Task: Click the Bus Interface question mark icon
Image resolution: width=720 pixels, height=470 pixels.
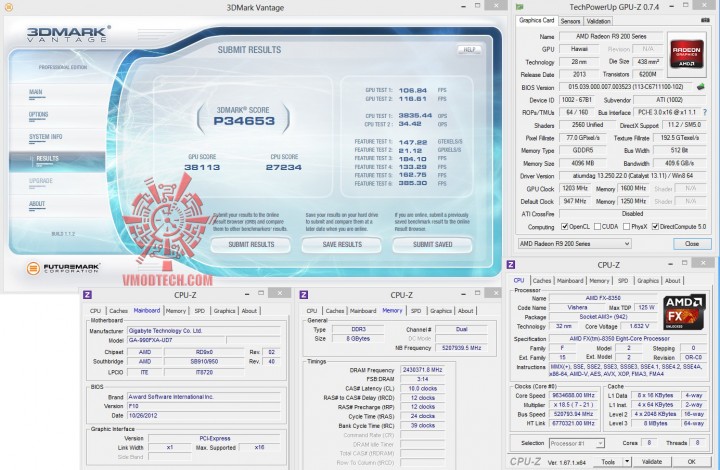Action: pos(705,112)
